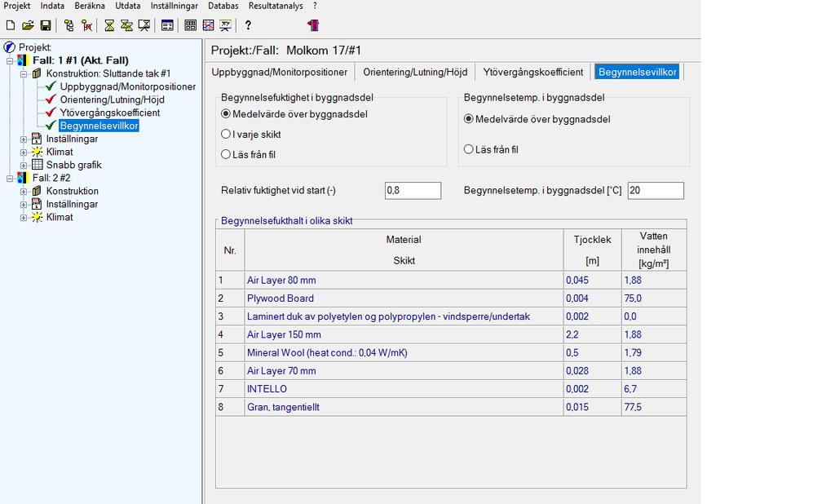Click sun icon of Klimat under Fall 2
The image size is (835, 504).
pos(37,217)
